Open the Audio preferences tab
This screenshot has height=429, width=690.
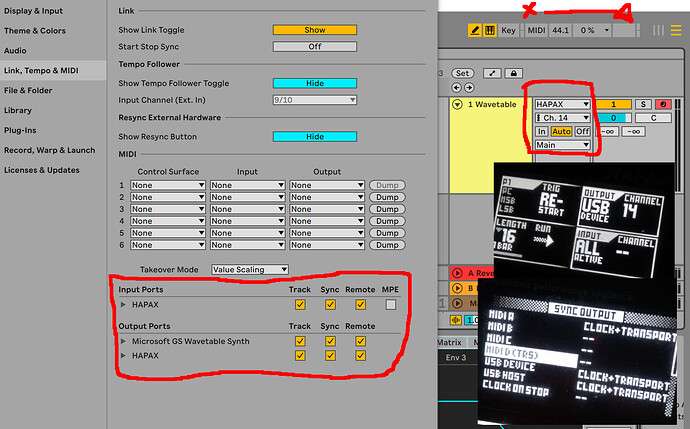pos(16,50)
